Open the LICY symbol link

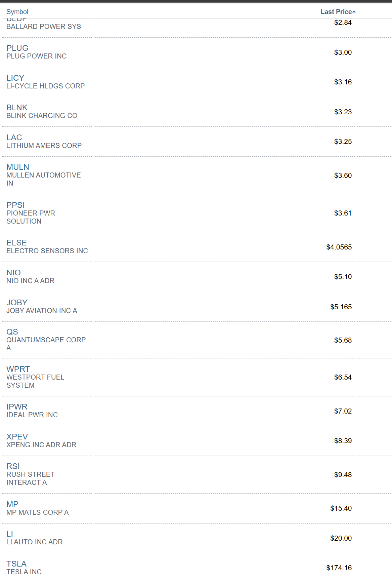[15, 78]
